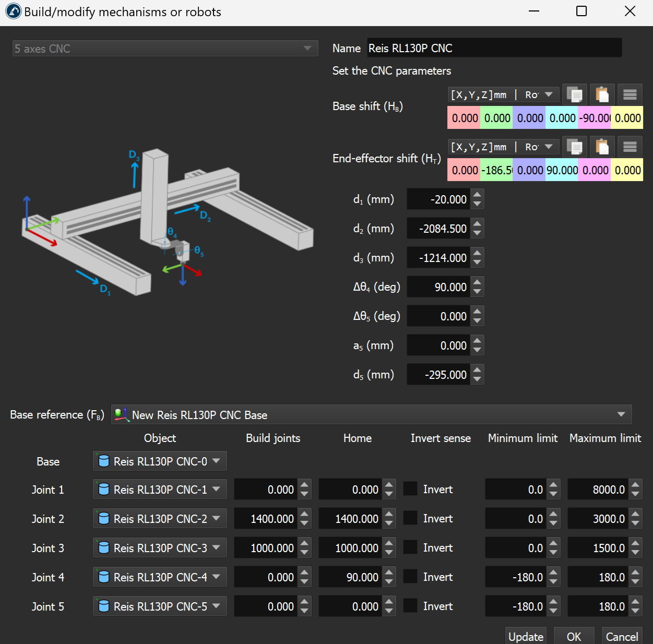Image resolution: width=653 pixels, height=644 pixels.
Task: Paste values into End-effector shift pose
Action: click(602, 147)
